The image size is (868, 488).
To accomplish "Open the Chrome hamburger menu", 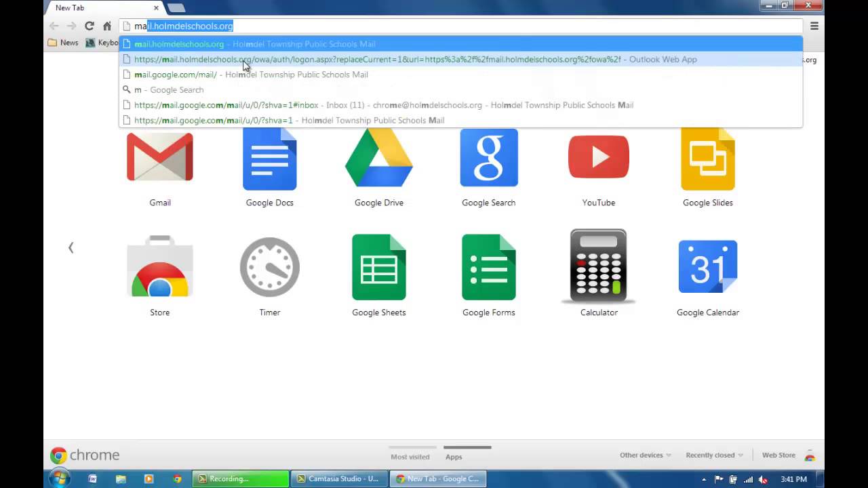I will click(814, 26).
